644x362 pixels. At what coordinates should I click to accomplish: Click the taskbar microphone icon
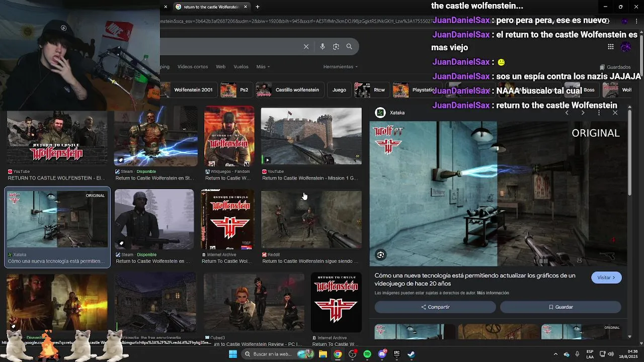point(577,354)
